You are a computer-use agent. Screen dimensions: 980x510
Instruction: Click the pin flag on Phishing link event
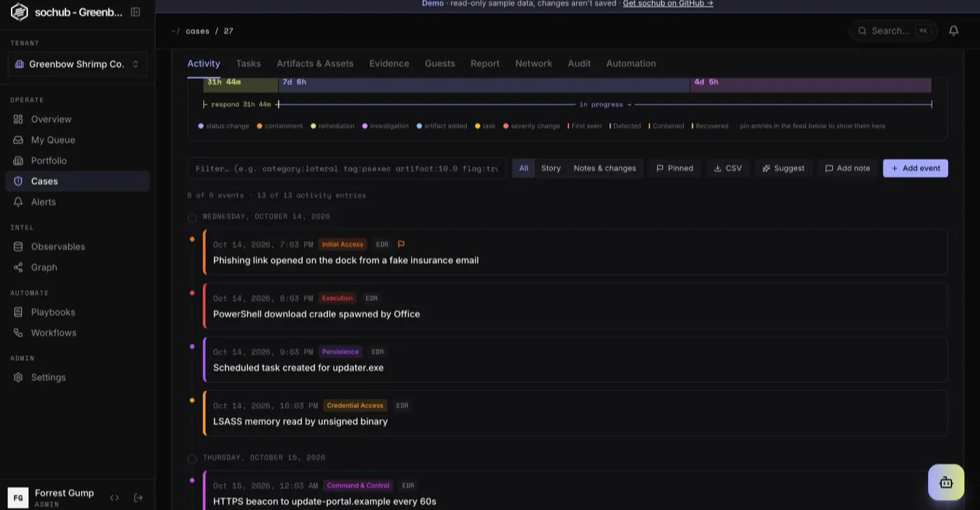click(x=401, y=244)
